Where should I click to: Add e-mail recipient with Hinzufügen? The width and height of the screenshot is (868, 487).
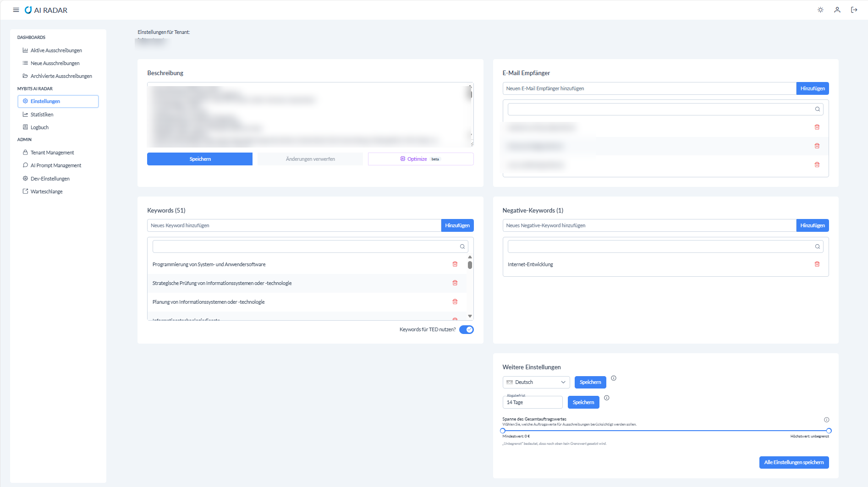click(x=813, y=88)
